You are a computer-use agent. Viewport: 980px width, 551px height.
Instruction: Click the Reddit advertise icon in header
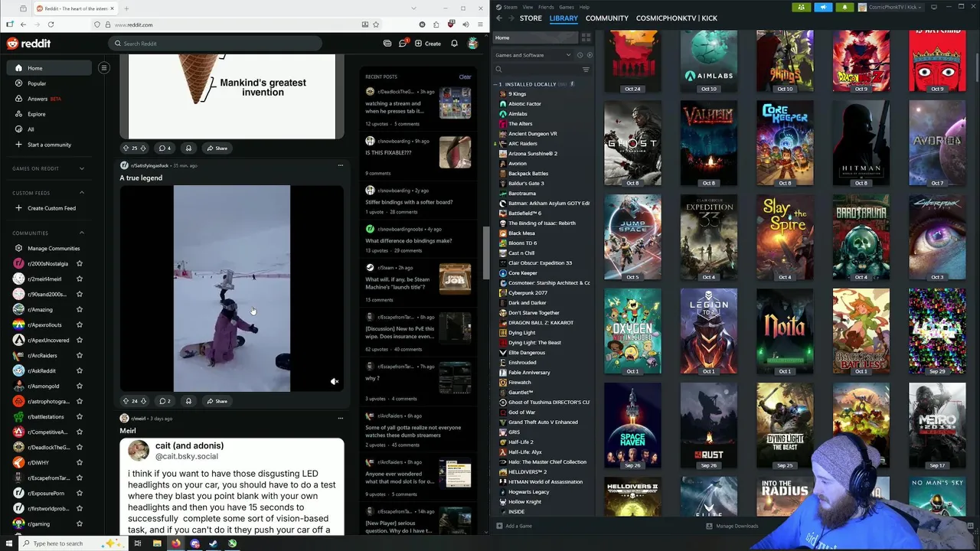point(387,44)
